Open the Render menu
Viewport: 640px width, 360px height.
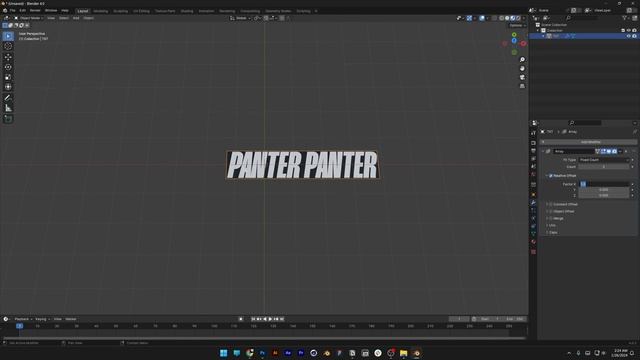point(35,11)
